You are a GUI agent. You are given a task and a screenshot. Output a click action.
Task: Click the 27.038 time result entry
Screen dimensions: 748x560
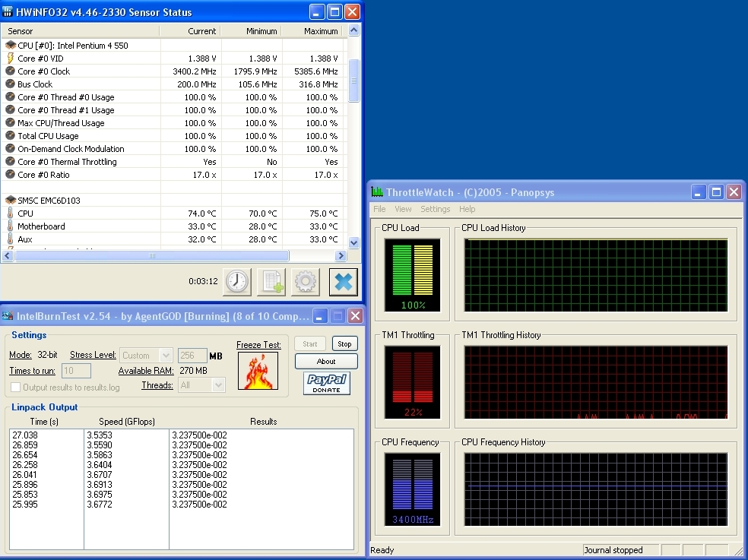pos(25,435)
